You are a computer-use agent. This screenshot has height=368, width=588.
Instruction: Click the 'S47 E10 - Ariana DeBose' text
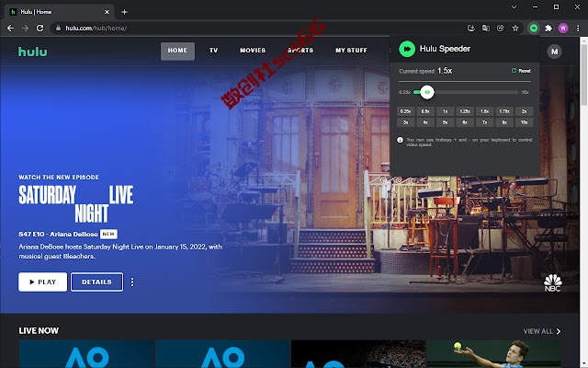(x=58, y=235)
